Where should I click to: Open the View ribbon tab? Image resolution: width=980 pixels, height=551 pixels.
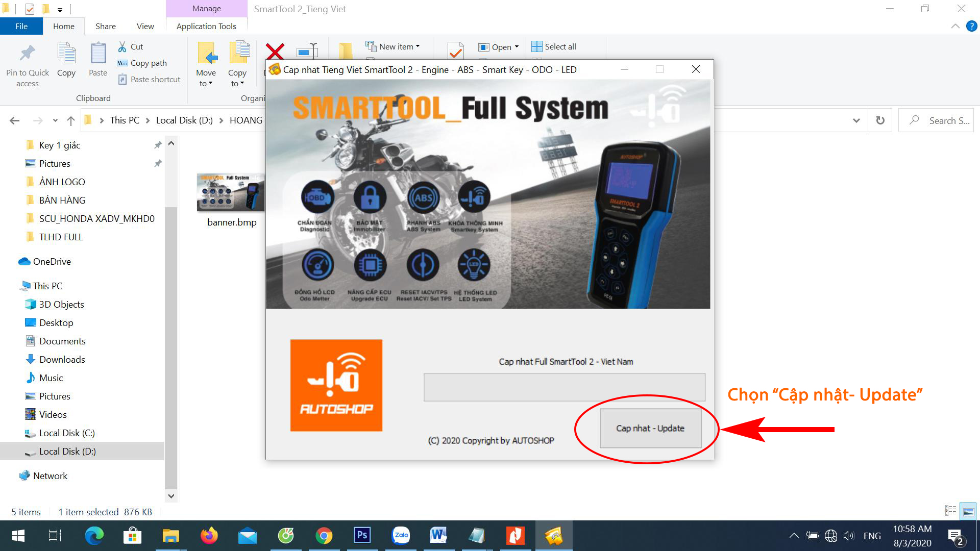[x=145, y=26]
